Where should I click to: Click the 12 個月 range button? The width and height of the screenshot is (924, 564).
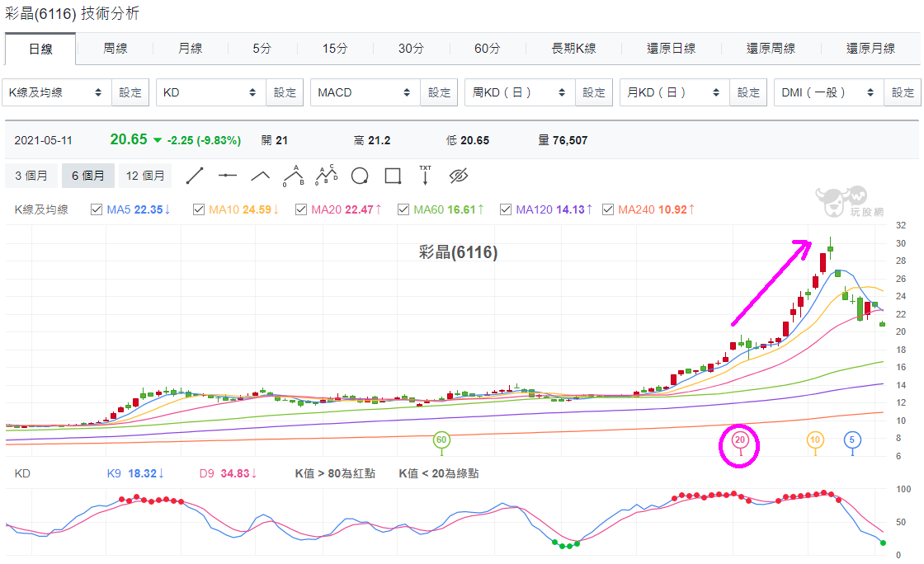145,176
